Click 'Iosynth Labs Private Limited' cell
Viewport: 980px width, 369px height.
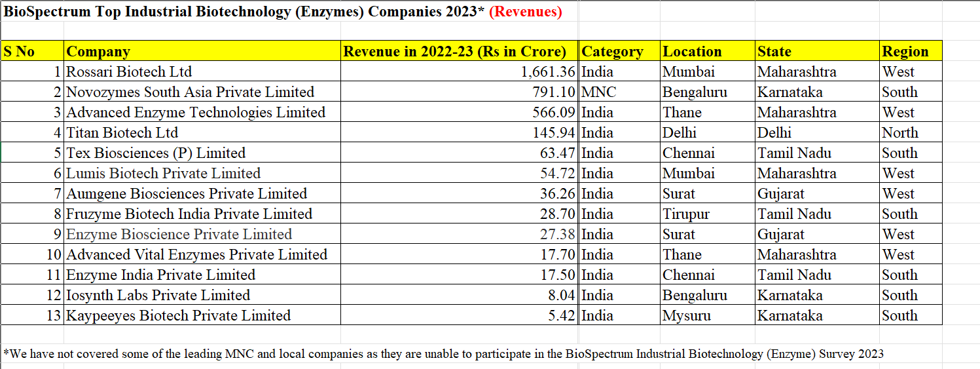202,295
